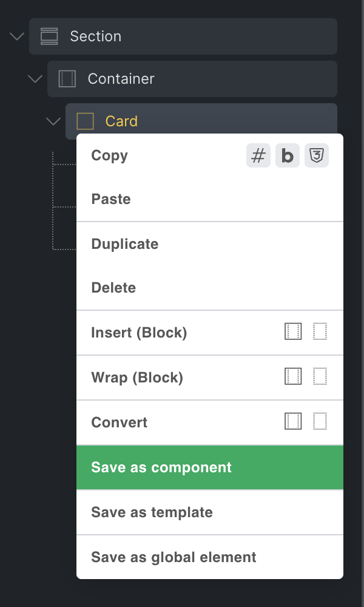This screenshot has width=364, height=607.
Task: Click solid-outline container icon in Convert row
Action: [x=293, y=422]
